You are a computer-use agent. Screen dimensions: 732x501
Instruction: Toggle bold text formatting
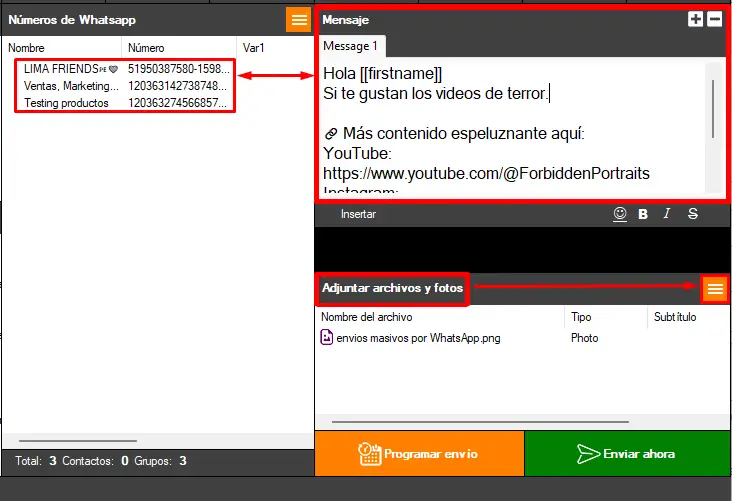tap(643, 214)
